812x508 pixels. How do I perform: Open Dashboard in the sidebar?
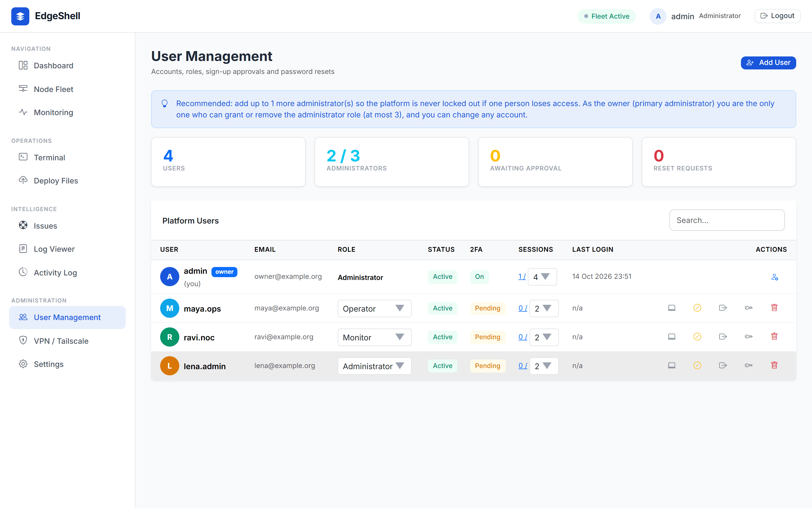click(67, 65)
